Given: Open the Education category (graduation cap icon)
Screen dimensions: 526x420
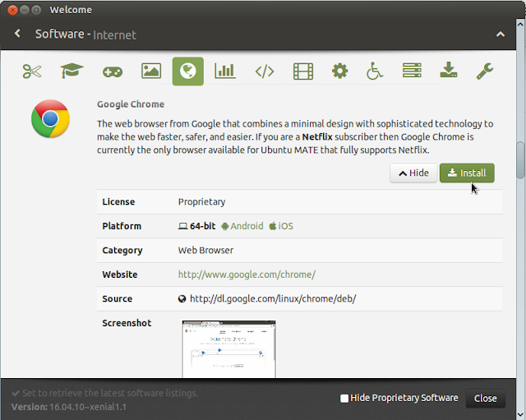Looking at the screenshot, I should coord(72,72).
